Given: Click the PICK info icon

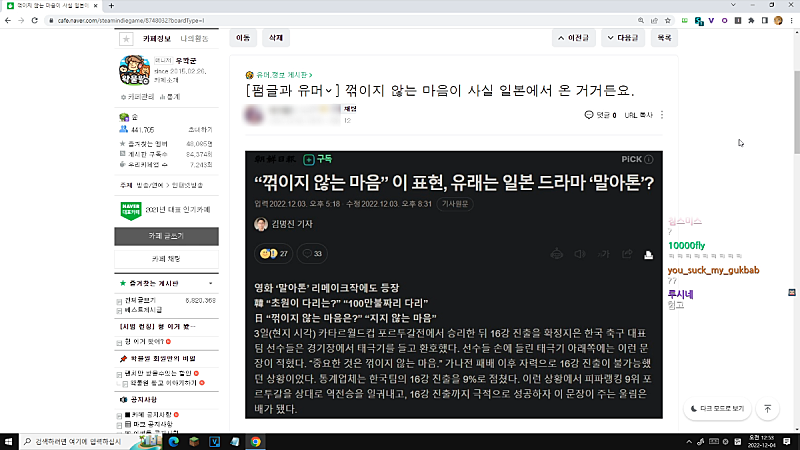Looking at the screenshot, I should pyautogui.click(x=649, y=159).
